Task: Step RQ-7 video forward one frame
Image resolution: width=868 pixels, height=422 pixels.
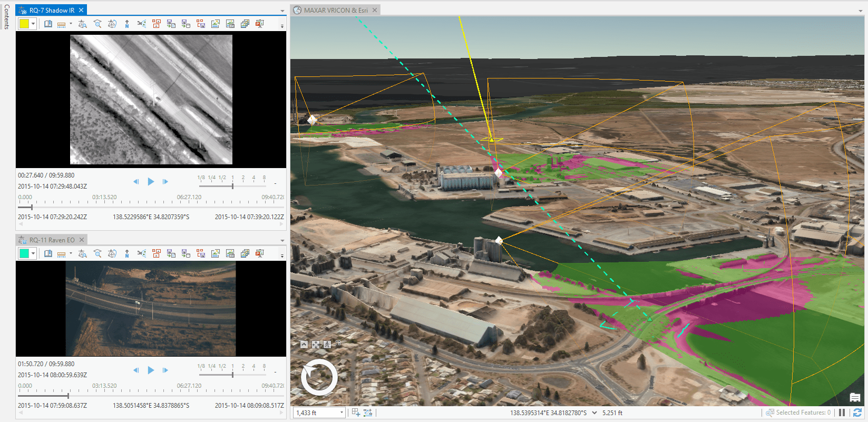Action: 165,181
